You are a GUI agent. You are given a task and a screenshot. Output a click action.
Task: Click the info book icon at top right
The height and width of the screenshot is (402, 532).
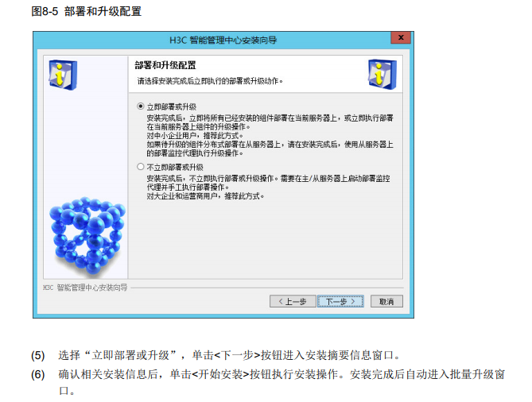click(382, 74)
